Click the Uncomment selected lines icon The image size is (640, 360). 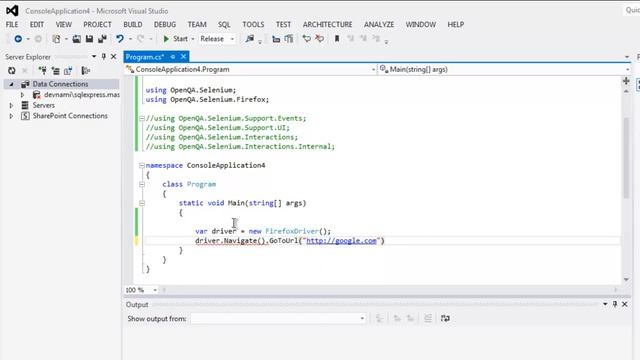pyautogui.click(x=289, y=39)
